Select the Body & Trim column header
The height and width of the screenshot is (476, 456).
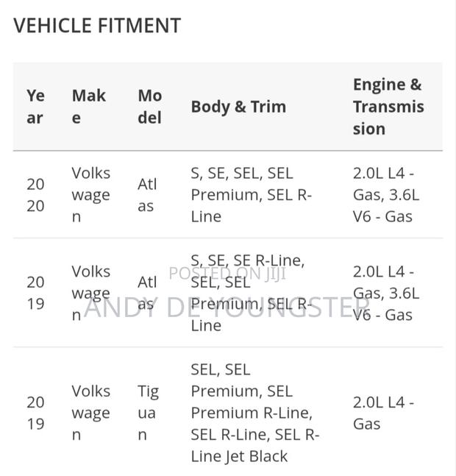click(x=238, y=107)
